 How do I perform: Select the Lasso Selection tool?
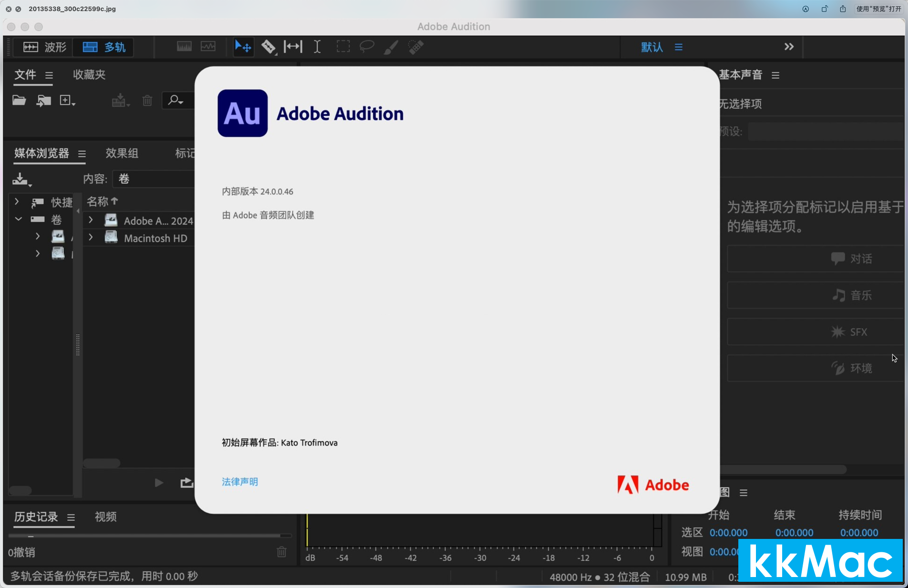coord(367,46)
